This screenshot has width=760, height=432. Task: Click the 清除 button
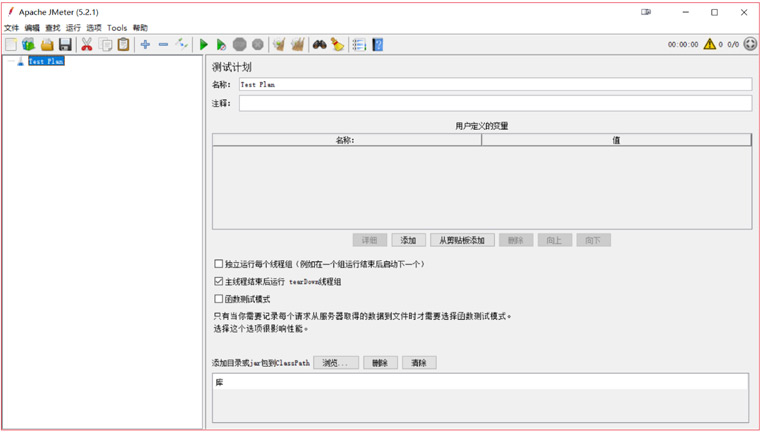[419, 363]
